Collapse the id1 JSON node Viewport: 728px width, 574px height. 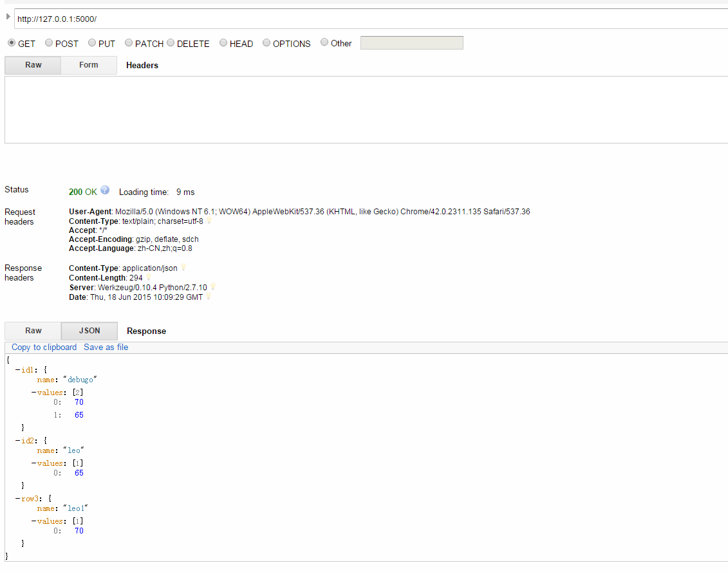pos(17,370)
